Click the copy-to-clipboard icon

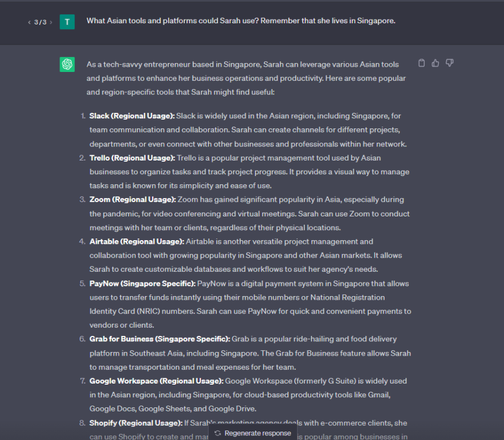tap(421, 62)
